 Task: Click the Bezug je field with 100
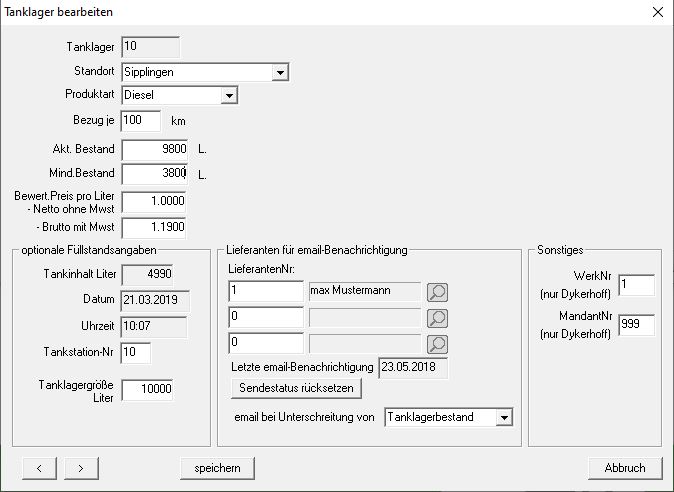click(x=141, y=121)
